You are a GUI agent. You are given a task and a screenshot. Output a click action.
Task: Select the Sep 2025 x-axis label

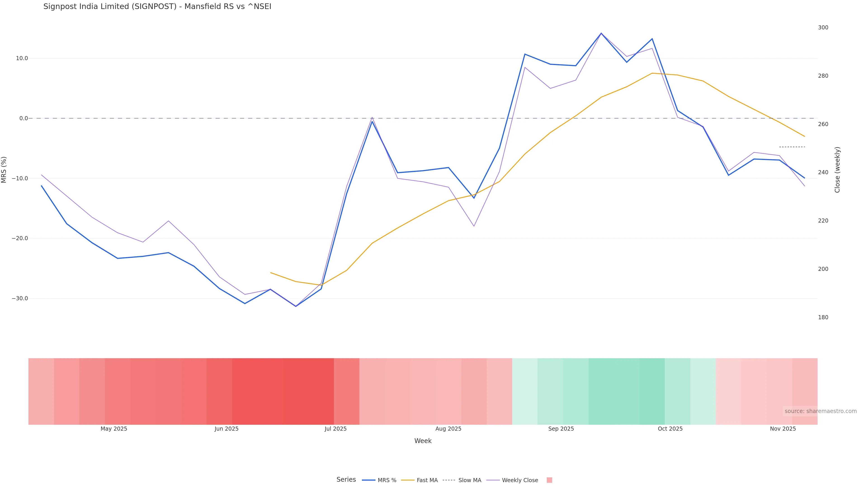pos(561,429)
